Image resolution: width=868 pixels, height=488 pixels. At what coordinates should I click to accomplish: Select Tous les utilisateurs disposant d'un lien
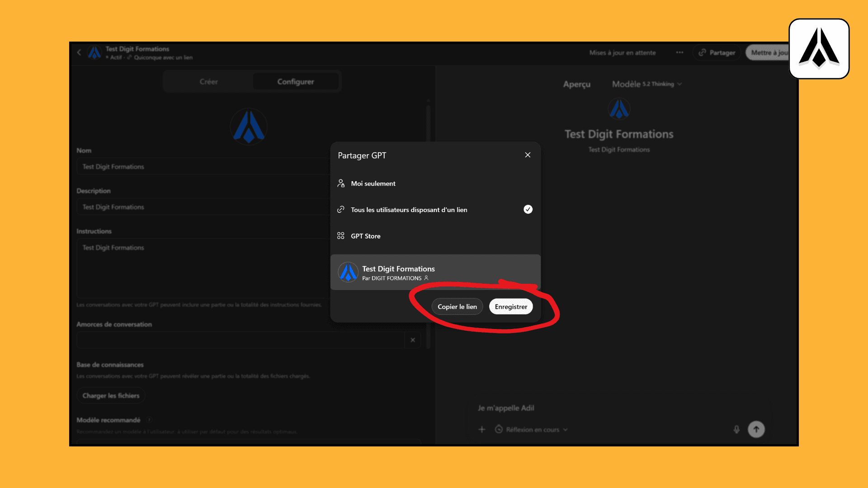(x=409, y=210)
